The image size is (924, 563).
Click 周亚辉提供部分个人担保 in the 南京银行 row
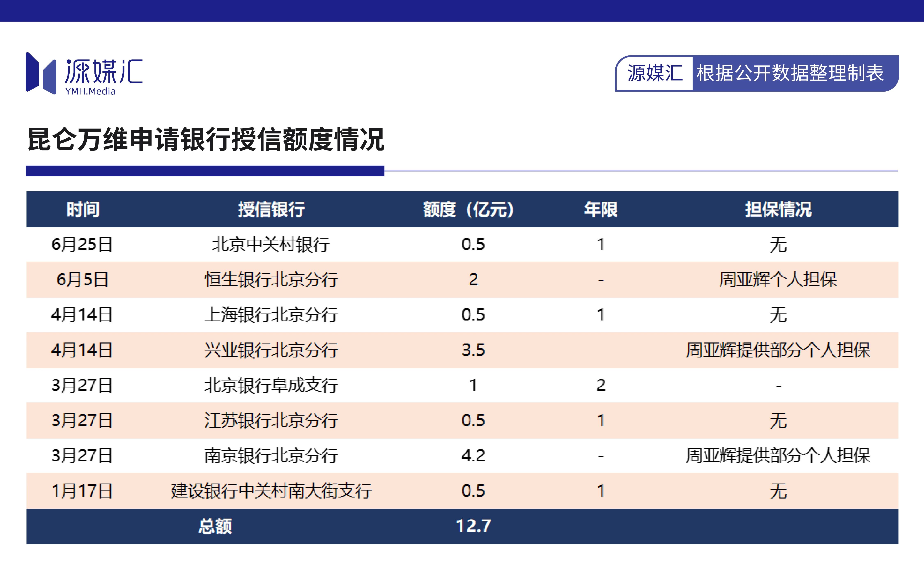[778, 456]
